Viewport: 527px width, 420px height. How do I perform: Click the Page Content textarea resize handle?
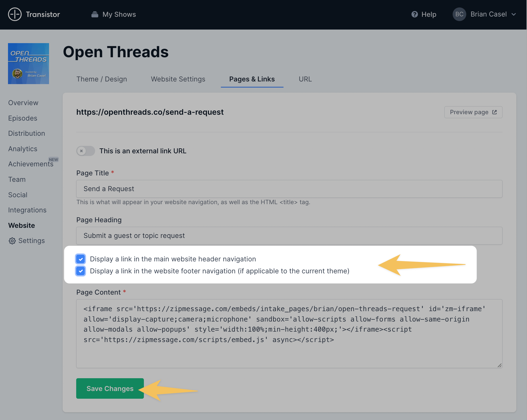499,365
